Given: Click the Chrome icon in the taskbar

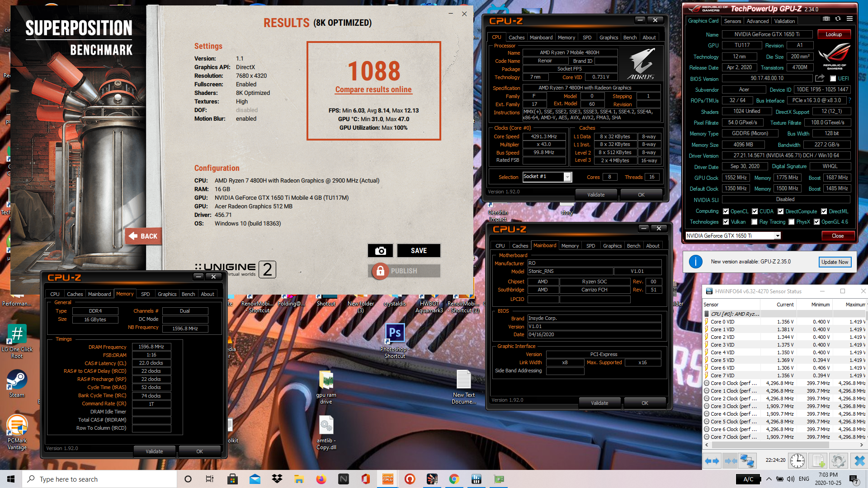Looking at the screenshot, I should pos(454,479).
